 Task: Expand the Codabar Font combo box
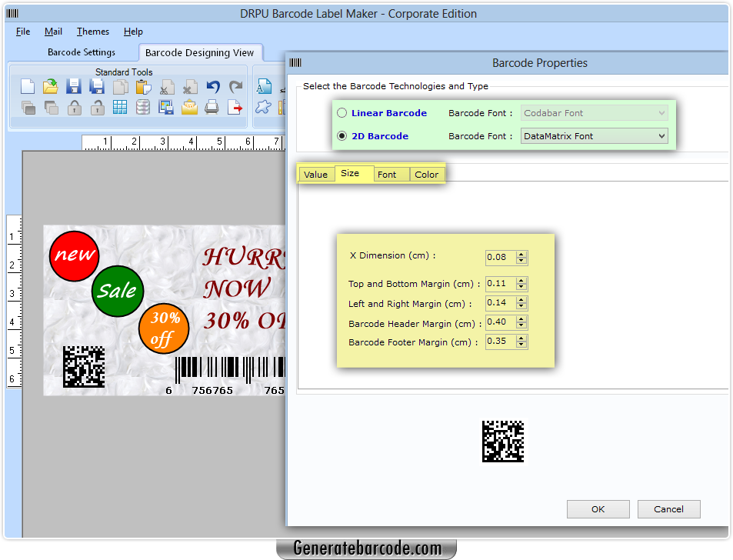click(x=659, y=112)
